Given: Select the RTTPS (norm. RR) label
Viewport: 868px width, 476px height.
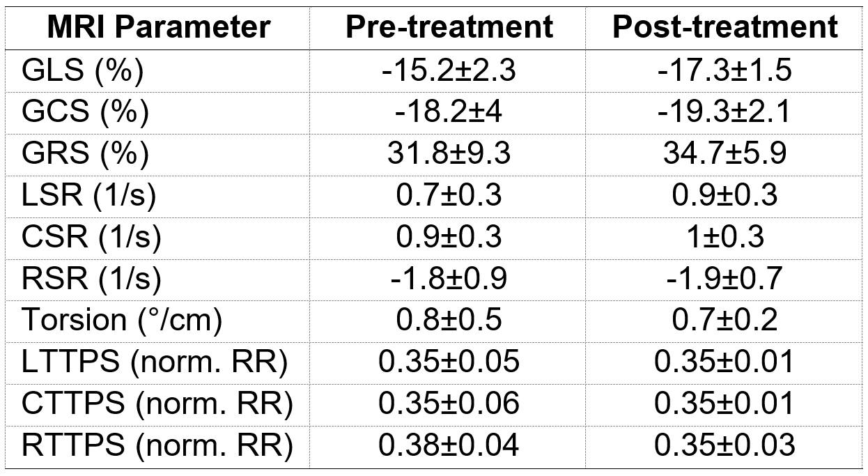Looking at the screenshot, I should [157, 444].
